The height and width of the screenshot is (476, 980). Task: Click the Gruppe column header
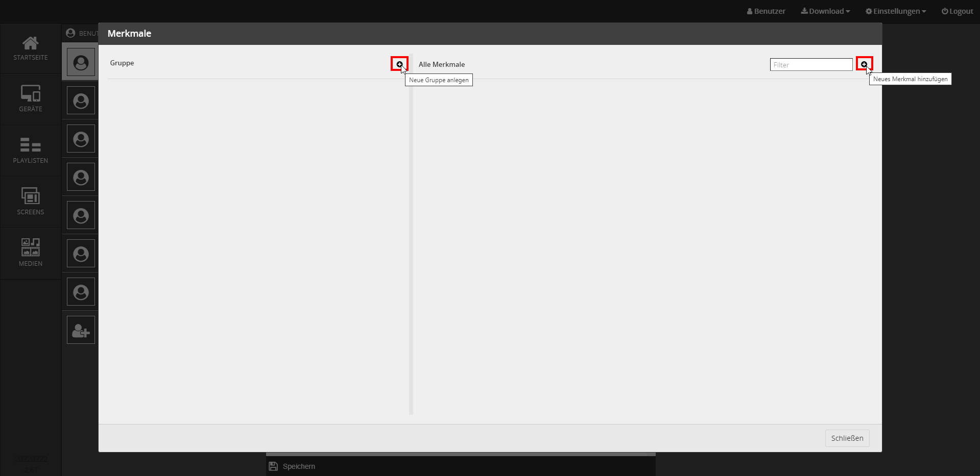click(122, 63)
